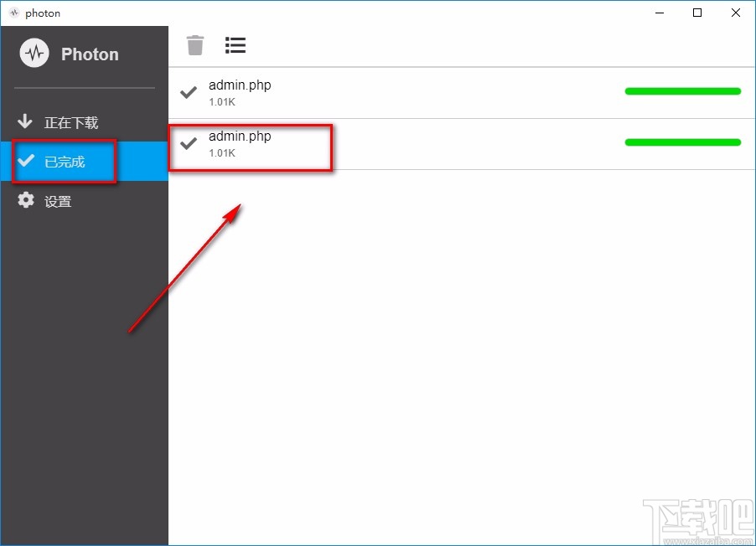The height and width of the screenshot is (546, 756).
Task: Minimize the photon window
Action: 660,13
